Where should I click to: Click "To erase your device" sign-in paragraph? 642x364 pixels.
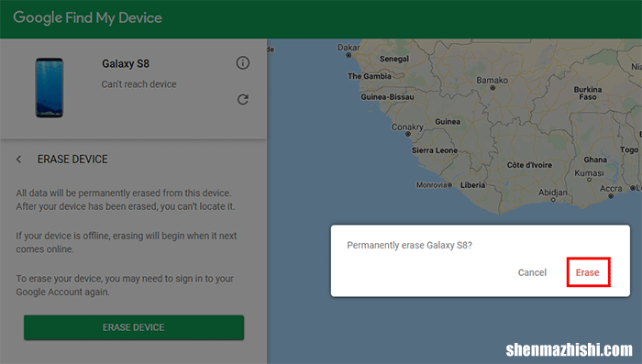point(125,285)
